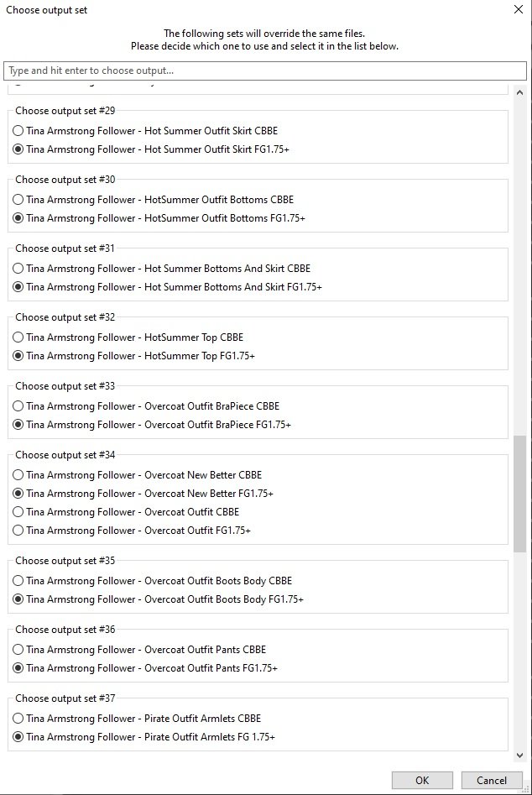The image size is (532, 795).
Task: Click the scrollbar up arrow
Action: 520,92
